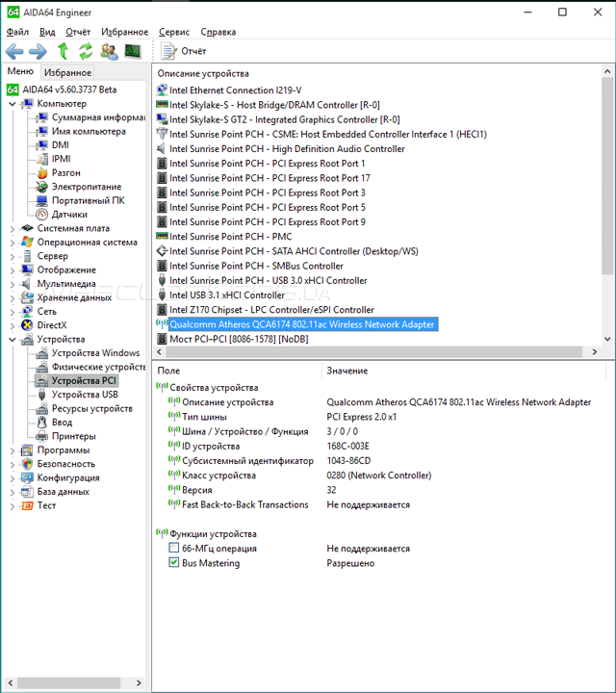Expand the Хранение данных node
Viewport: 616px width, 693px height.
(x=13, y=297)
